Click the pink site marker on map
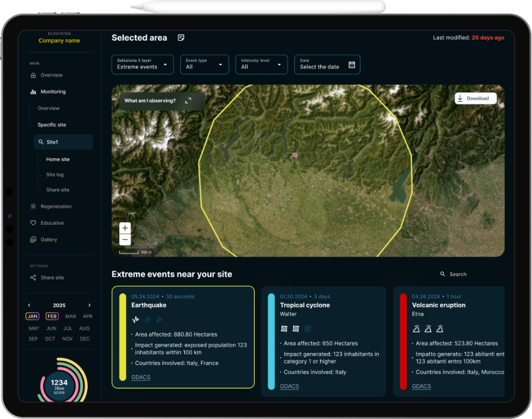Image resolution: width=532 pixels, height=419 pixels. [295, 155]
